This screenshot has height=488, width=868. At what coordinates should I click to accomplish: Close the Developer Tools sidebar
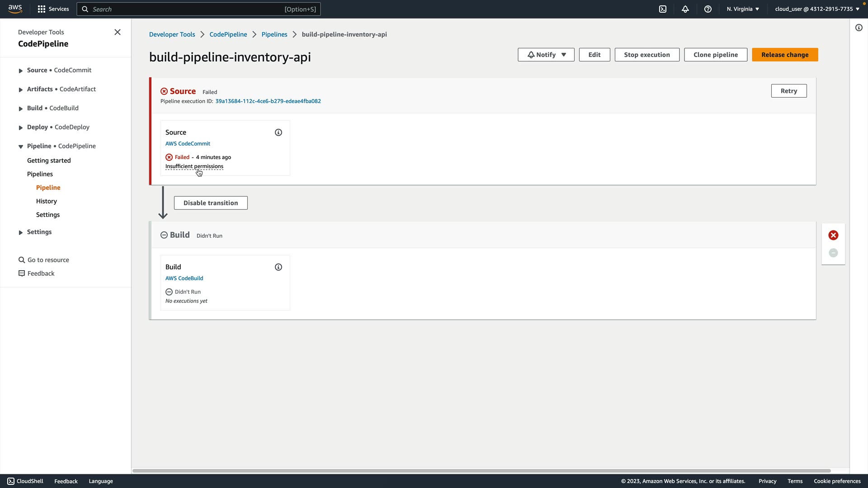pos(118,32)
